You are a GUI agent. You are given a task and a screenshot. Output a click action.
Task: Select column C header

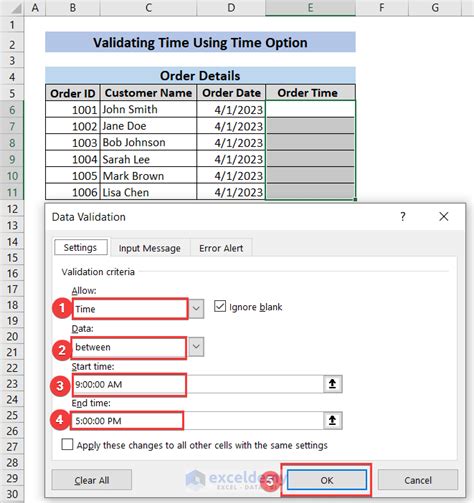tap(148, 8)
